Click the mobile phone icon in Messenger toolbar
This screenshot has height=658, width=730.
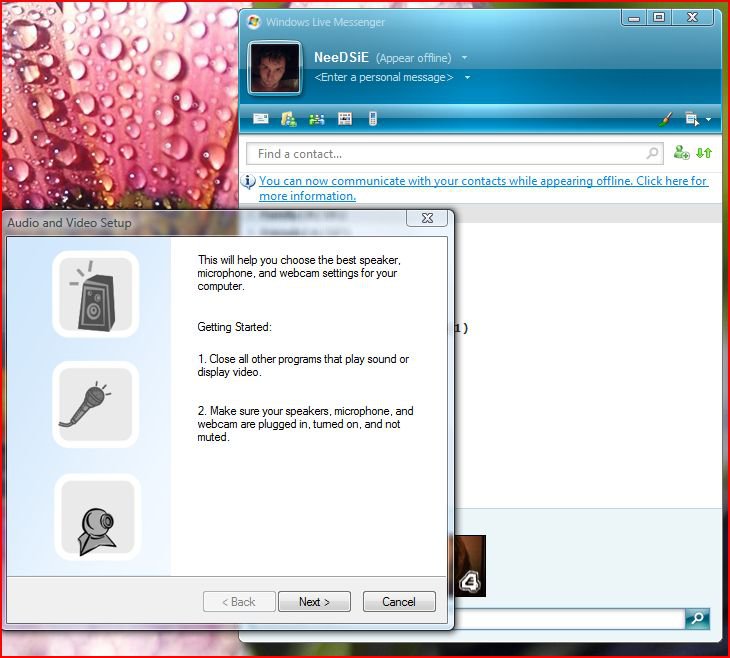[372, 119]
